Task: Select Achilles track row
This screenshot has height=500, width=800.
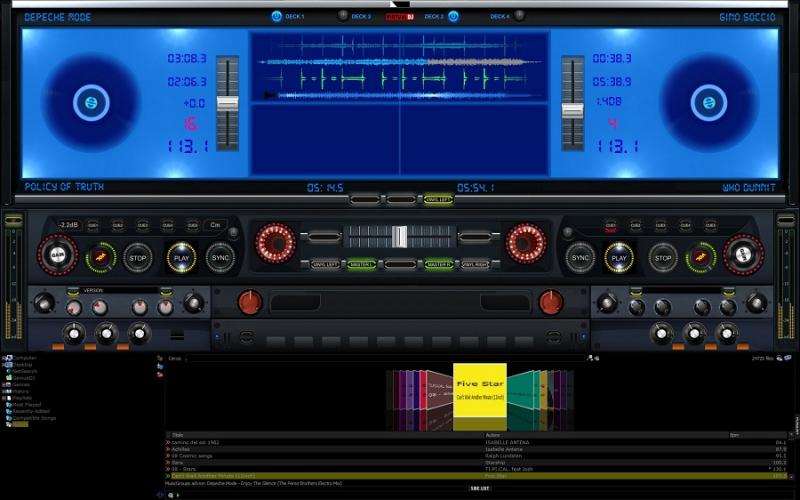Action: [476, 449]
